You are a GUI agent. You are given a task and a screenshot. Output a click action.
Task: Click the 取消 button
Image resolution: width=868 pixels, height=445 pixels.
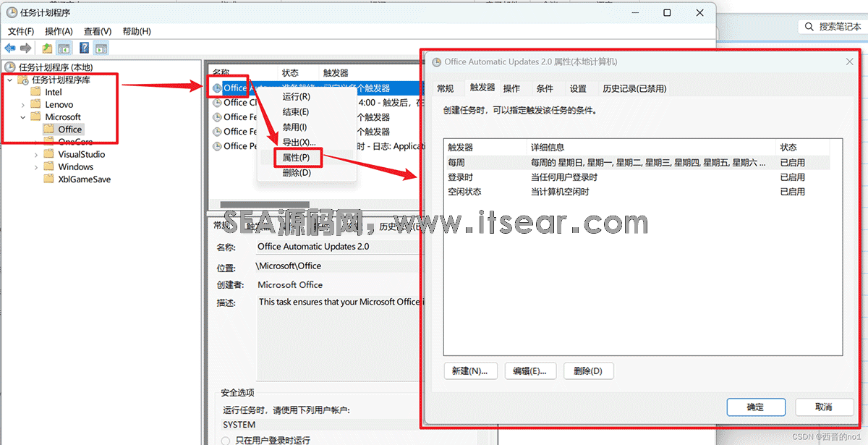click(823, 407)
